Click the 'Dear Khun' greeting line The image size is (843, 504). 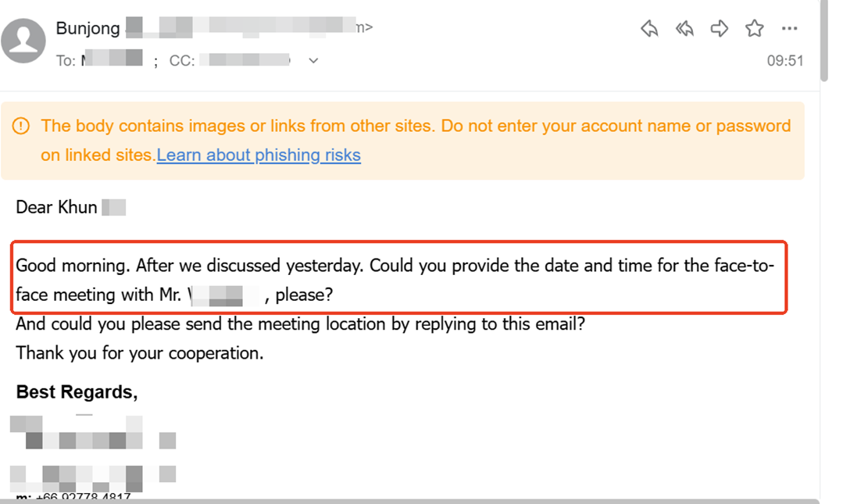[x=56, y=207]
